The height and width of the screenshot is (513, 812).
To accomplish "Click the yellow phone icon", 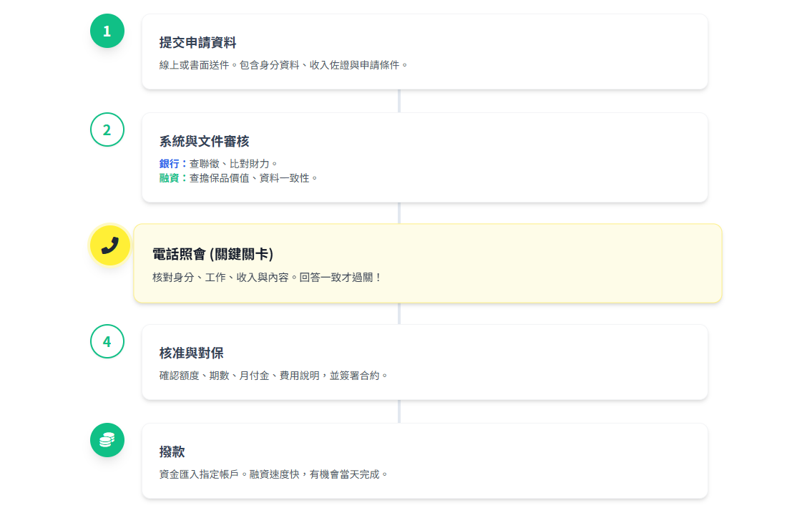I will 109,245.
